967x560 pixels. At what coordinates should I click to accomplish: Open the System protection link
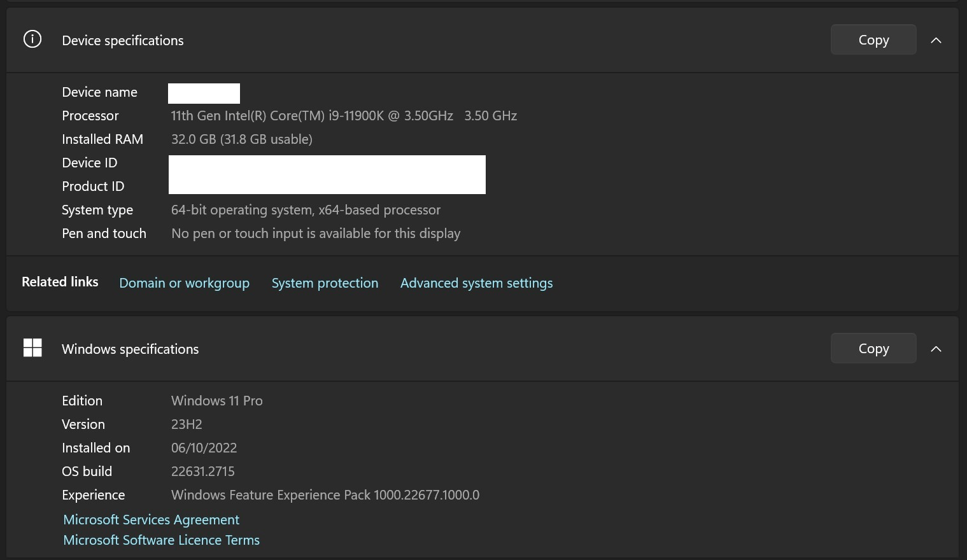[x=325, y=283]
